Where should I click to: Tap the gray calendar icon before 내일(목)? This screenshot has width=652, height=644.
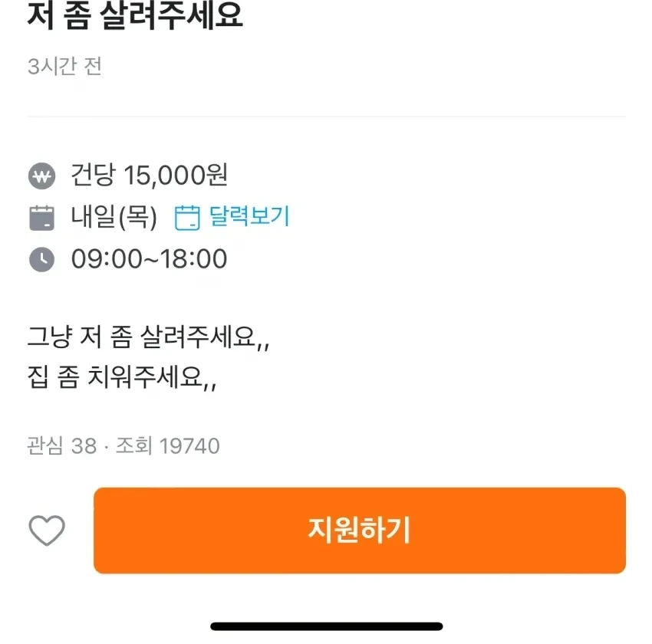point(42,218)
